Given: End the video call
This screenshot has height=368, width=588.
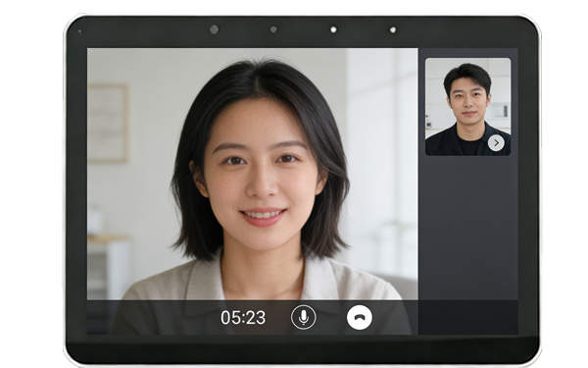Looking at the screenshot, I should tap(360, 317).
